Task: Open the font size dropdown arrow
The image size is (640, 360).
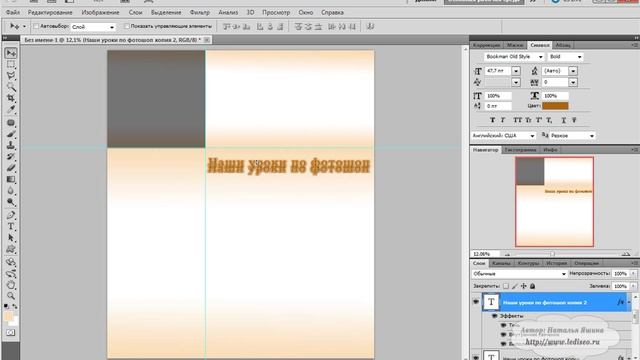Action: pyautogui.click(x=516, y=71)
